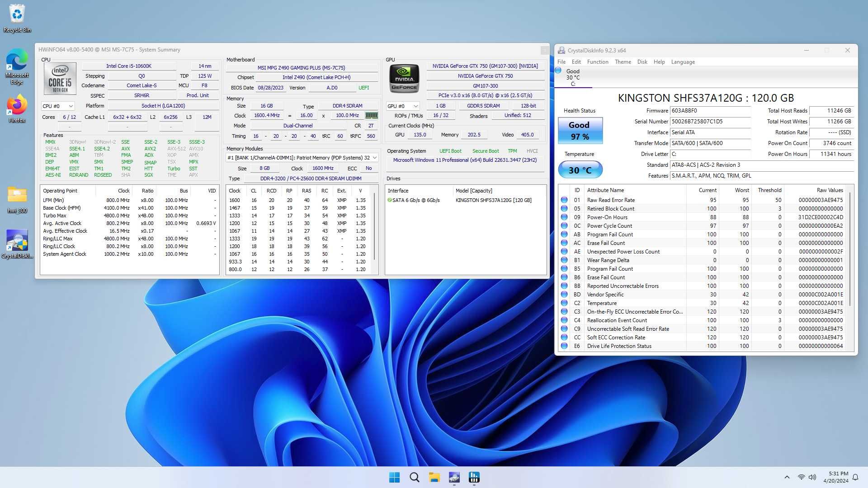
Task: Click the memory timings table scrollbar
Action: (375, 227)
